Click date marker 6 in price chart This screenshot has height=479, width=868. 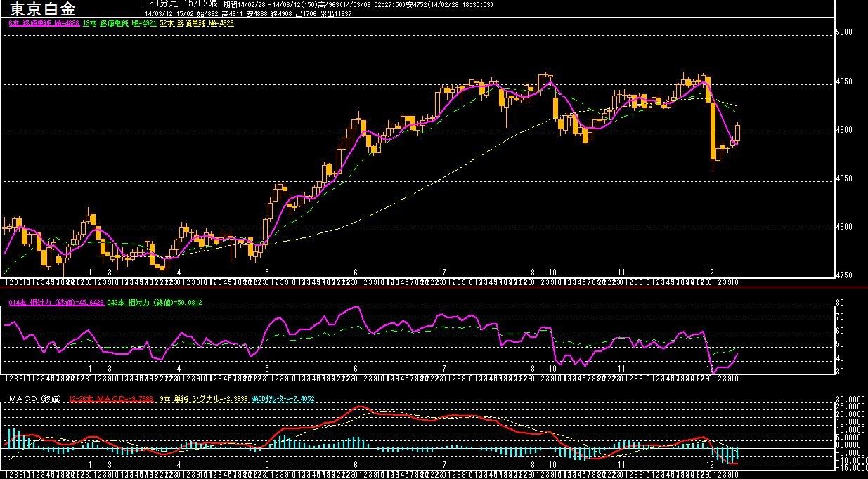[x=356, y=272]
